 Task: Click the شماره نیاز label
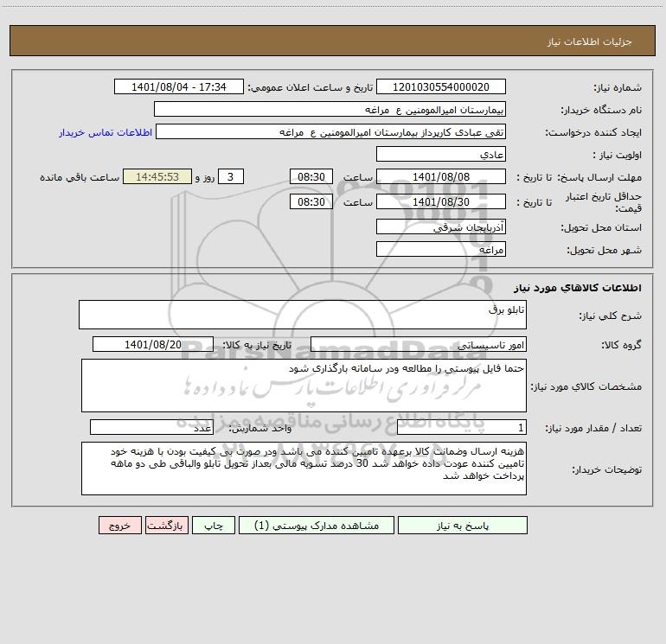tap(618, 87)
